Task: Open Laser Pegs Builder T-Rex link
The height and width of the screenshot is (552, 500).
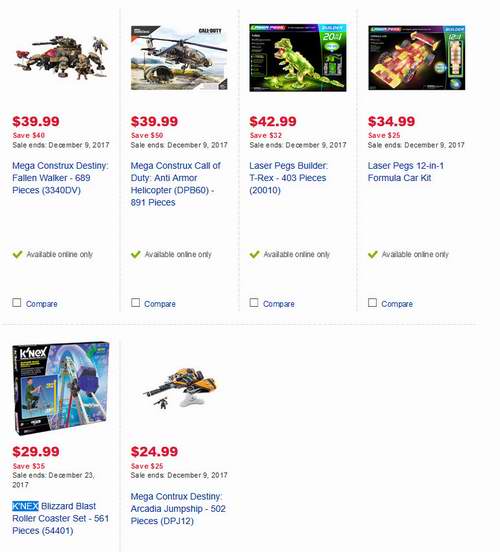Action: [x=288, y=178]
